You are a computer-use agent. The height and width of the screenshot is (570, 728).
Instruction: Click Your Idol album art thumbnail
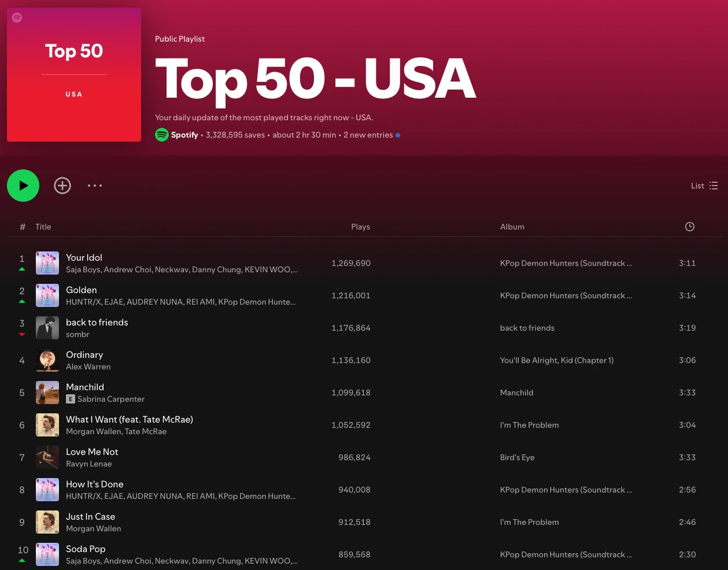click(x=47, y=263)
